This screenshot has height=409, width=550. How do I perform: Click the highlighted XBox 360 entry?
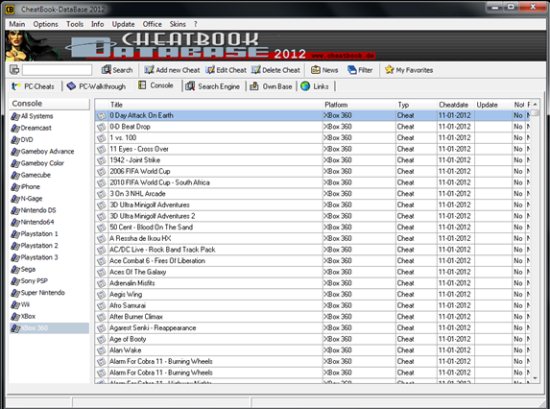[x=49, y=328]
